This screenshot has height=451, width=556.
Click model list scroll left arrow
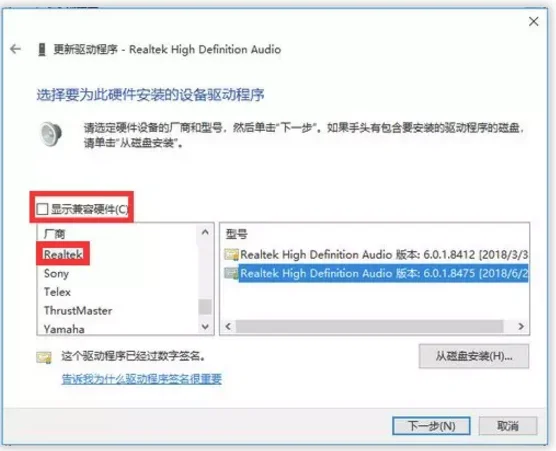pyautogui.click(x=228, y=326)
